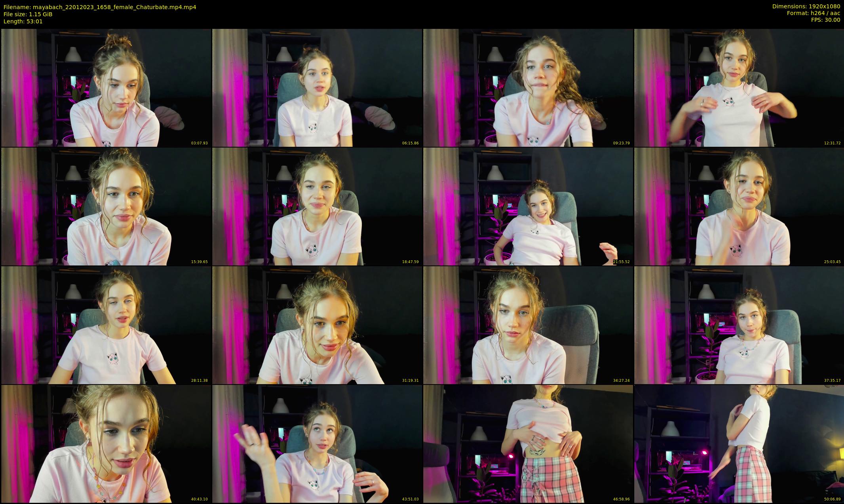Open the thumbnail at 34:27.24
844x504 pixels.
[528, 325]
